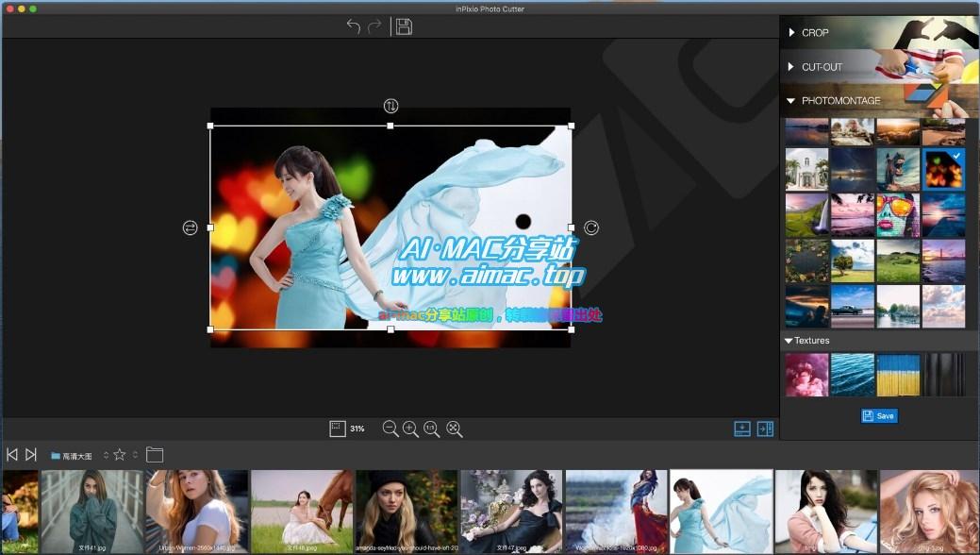Viewport: 980px width, 555px height.
Task: Toggle the right side panel visibility icon
Action: [765, 429]
